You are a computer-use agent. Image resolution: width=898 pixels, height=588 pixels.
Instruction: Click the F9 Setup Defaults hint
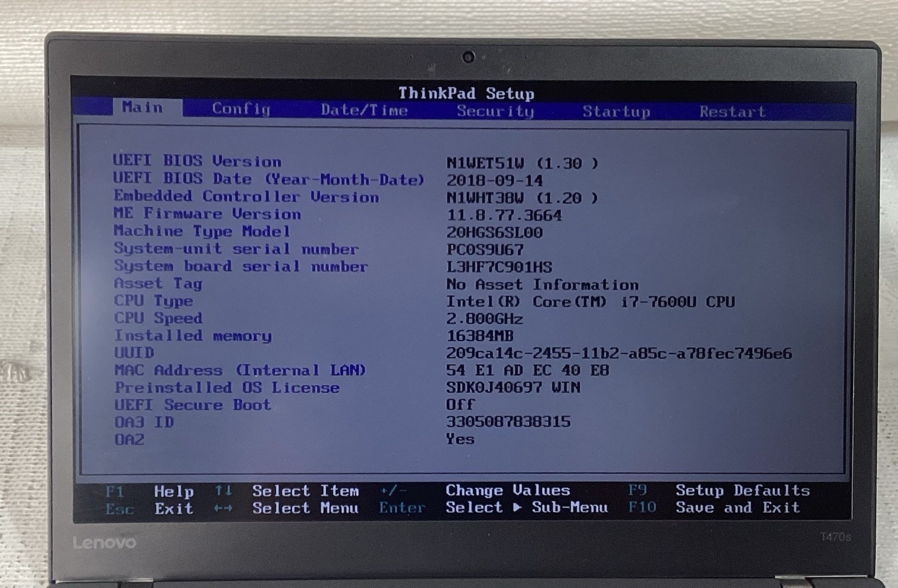coord(719,490)
